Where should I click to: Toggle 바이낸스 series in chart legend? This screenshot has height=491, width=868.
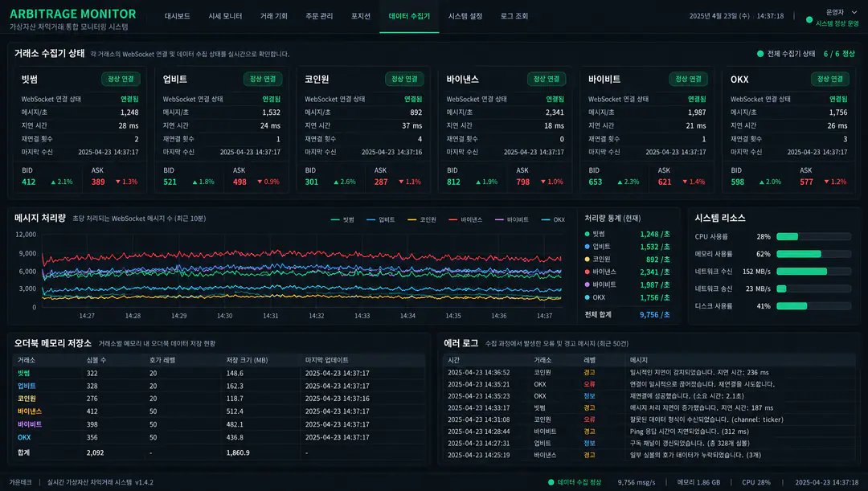(x=465, y=219)
